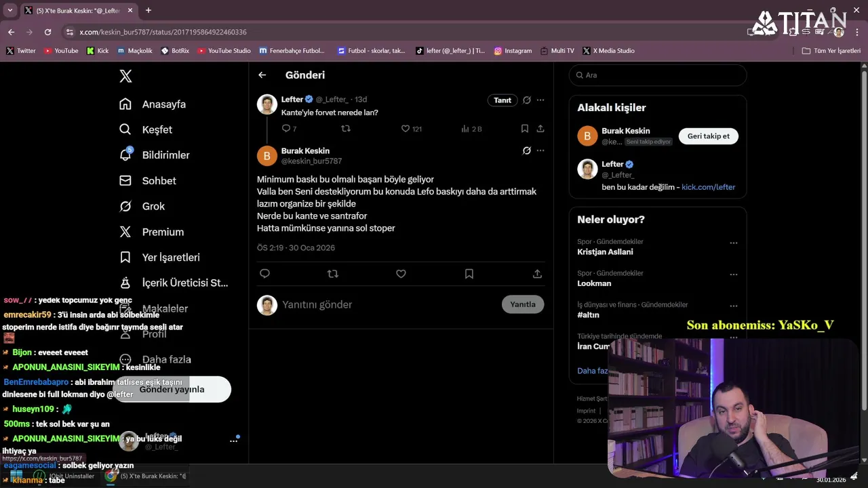This screenshot has width=868, height=488.
Task: Click the X logo in sidebar
Action: coord(125,76)
